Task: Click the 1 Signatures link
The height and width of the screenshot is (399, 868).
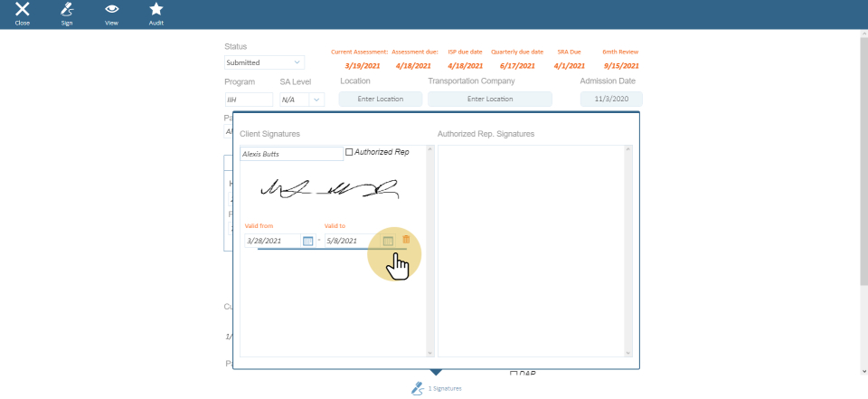Action: tap(445, 388)
